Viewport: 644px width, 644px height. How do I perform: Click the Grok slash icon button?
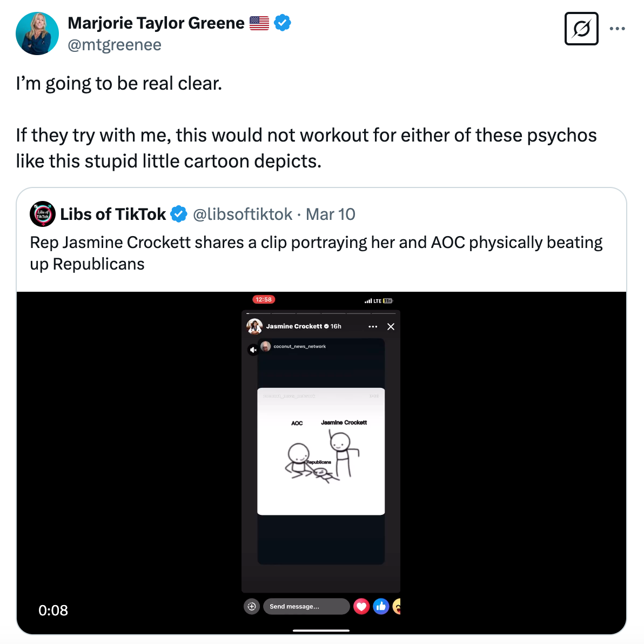coord(581,29)
